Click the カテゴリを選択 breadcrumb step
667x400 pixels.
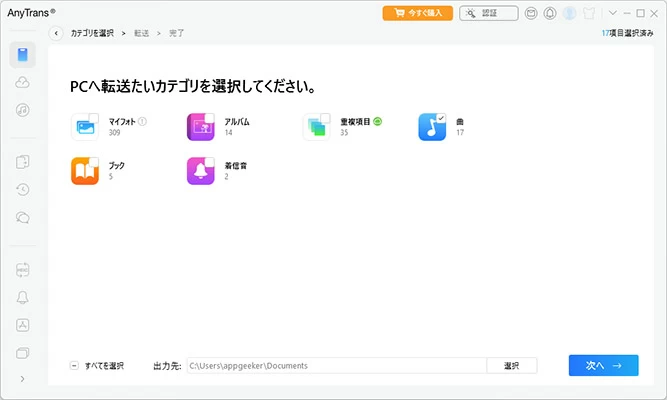pyautogui.click(x=91, y=33)
